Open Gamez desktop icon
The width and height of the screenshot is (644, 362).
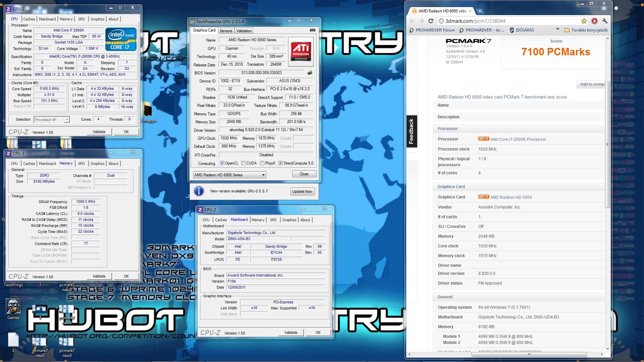click(x=13, y=309)
